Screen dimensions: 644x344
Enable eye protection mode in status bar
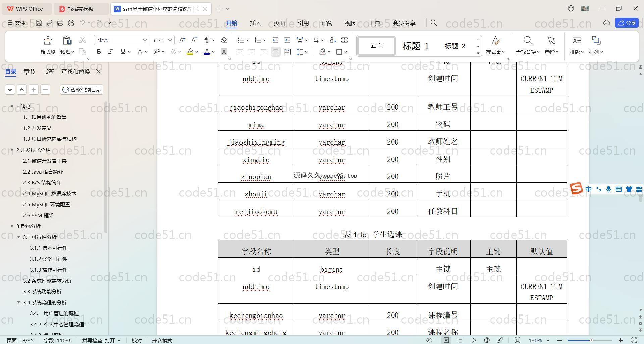click(x=429, y=340)
